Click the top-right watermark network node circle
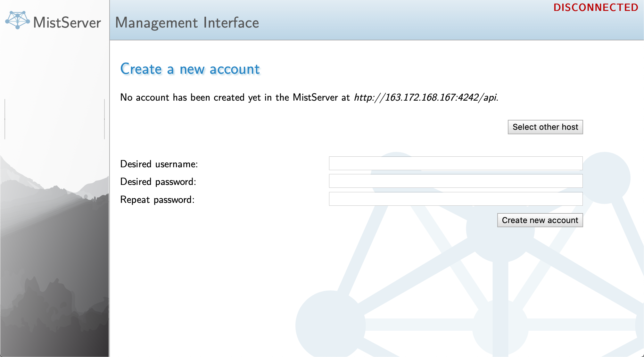 pos(605,178)
